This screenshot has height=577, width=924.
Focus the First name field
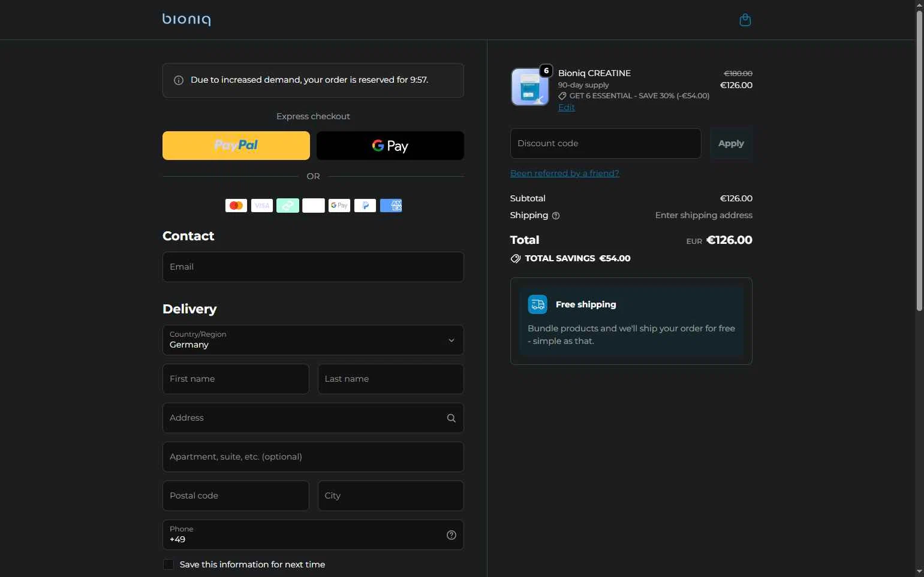236,379
